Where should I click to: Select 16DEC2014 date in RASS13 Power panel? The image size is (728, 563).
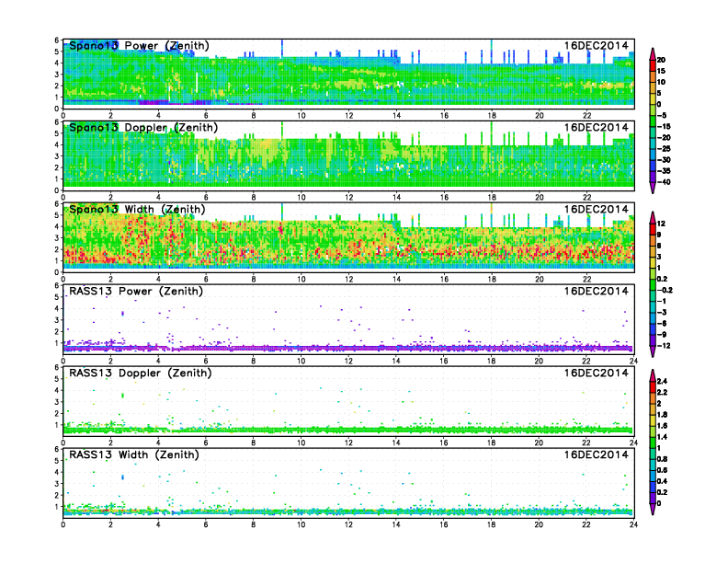(597, 291)
